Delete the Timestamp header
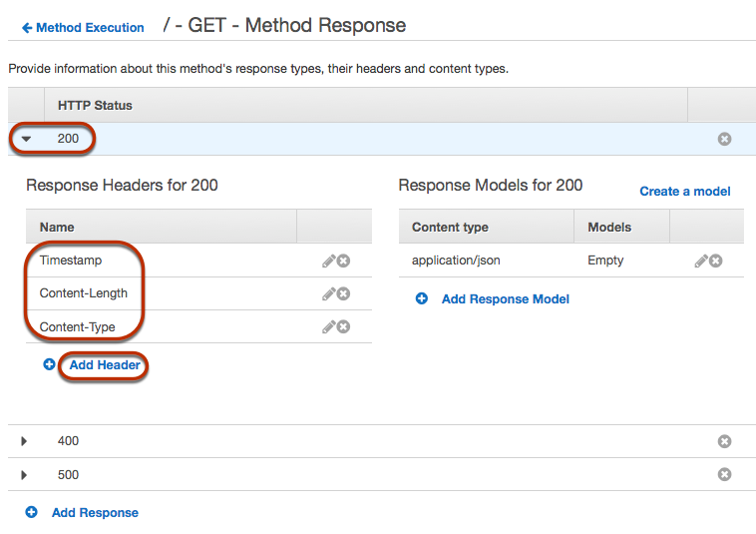Viewport: 756px width, 534px height. point(343,261)
